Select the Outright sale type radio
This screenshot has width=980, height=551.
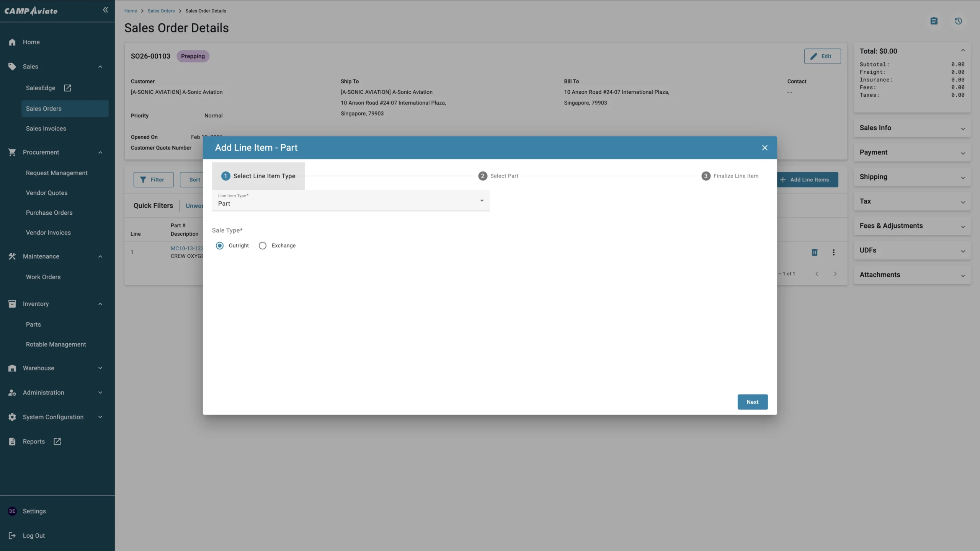220,246
